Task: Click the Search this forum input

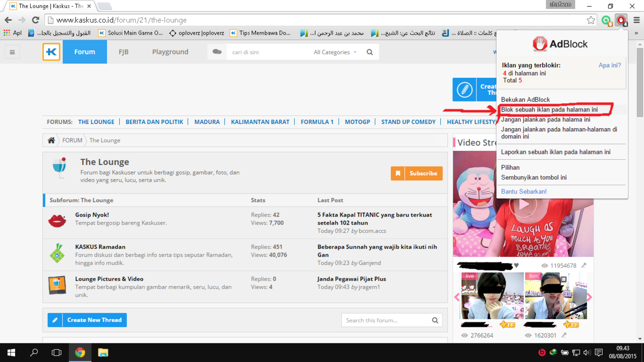Action: (x=386, y=320)
